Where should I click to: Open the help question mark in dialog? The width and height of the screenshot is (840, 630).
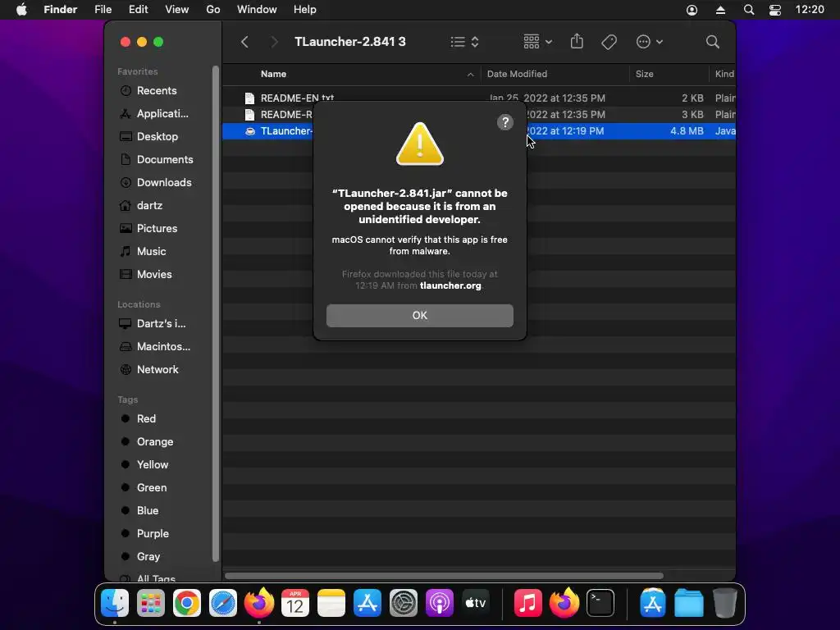[504, 122]
